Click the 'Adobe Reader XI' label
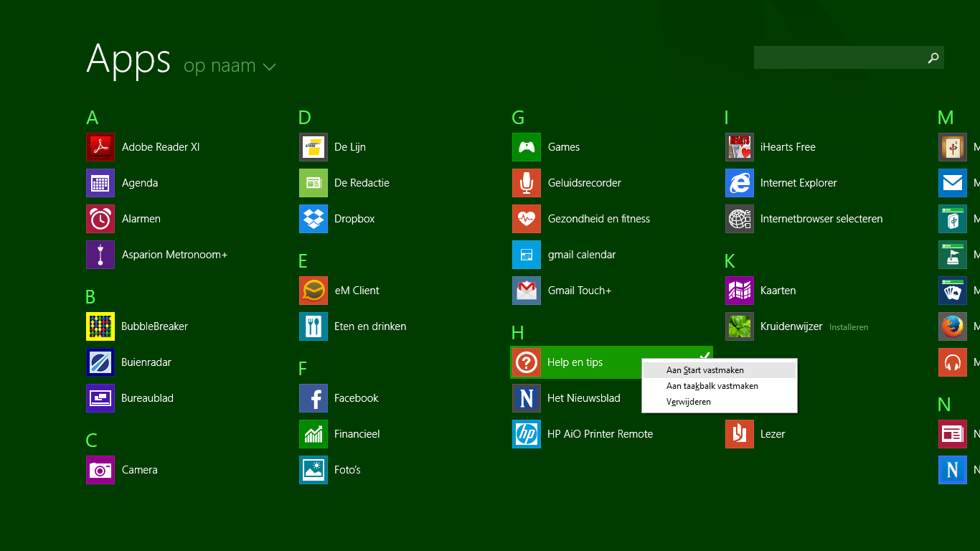 (x=161, y=147)
